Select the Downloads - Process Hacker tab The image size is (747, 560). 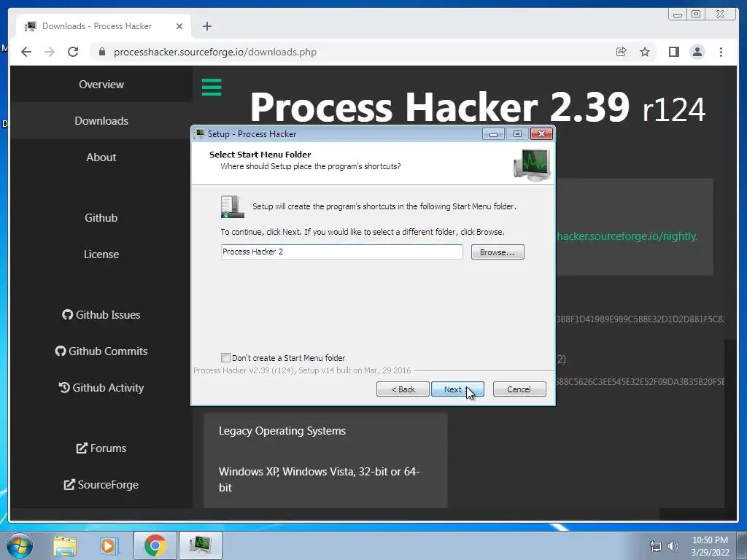pos(104,26)
